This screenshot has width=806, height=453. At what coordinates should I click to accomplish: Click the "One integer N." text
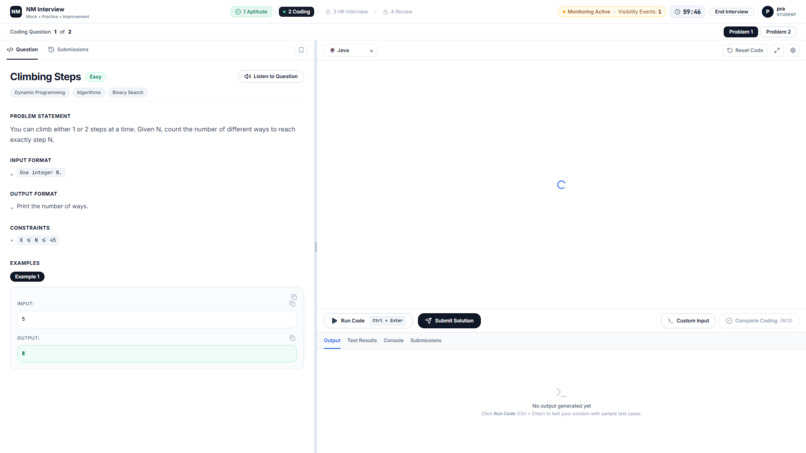pyautogui.click(x=41, y=173)
